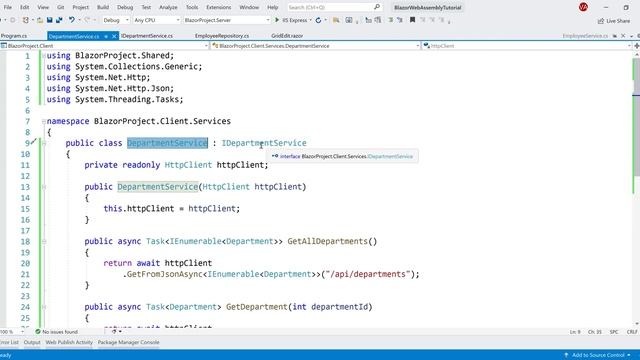Start debugging with IIS Express play button
Viewport: 640px width, 360px height.
click(x=277, y=20)
